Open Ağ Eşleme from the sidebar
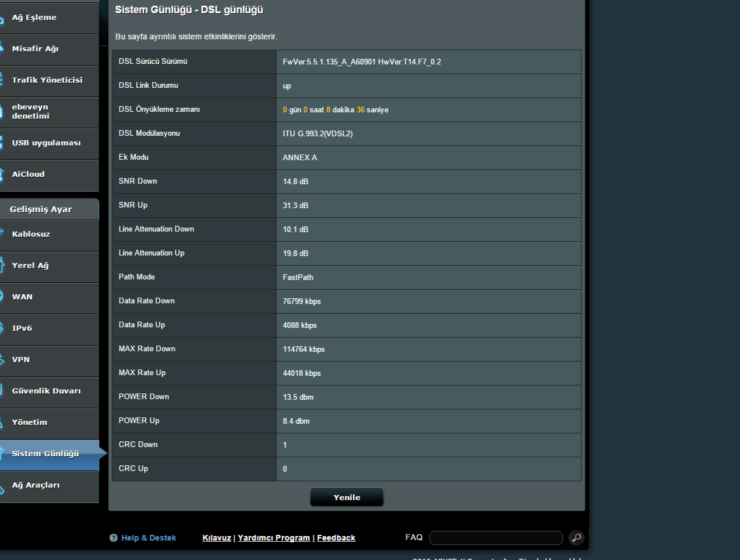The height and width of the screenshot is (560, 740). point(34,18)
